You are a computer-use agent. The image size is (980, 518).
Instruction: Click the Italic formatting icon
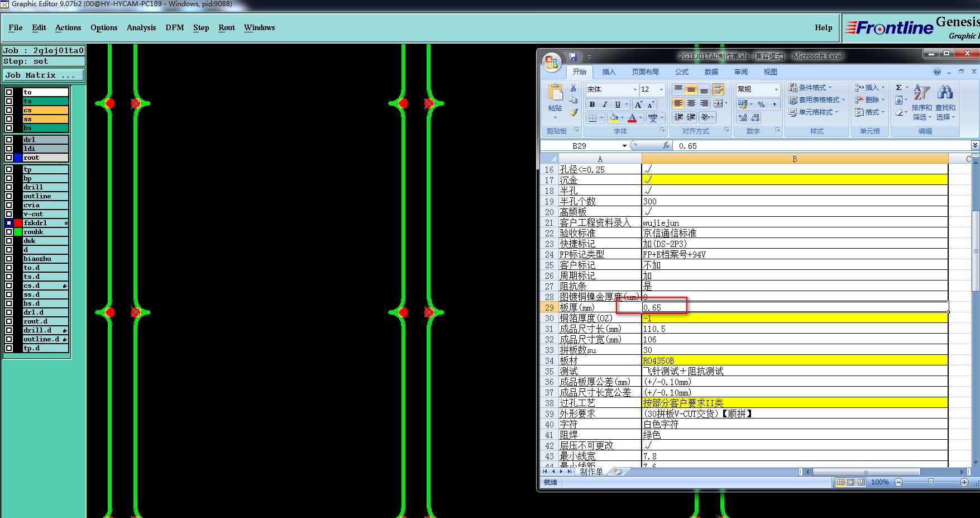click(x=605, y=104)
